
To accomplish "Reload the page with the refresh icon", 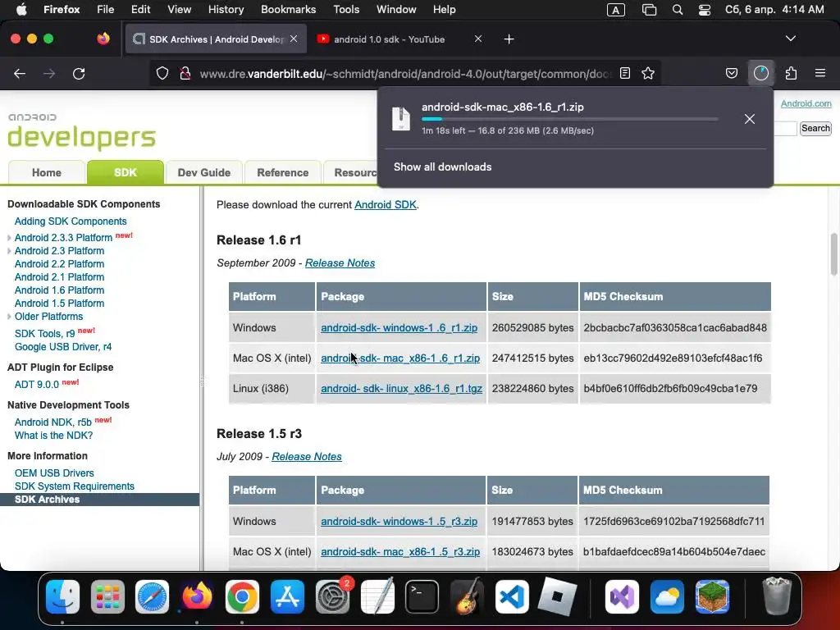I will (x=79, y=73).
